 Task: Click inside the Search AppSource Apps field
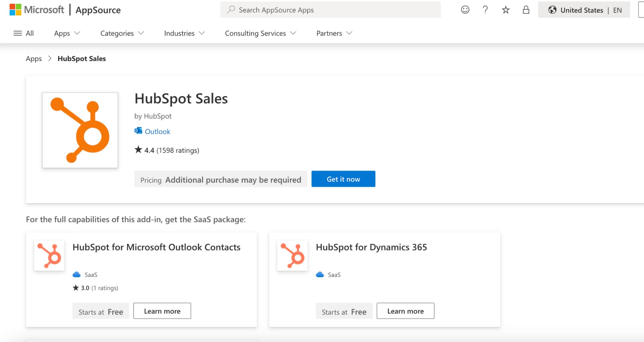click(330, 10)
